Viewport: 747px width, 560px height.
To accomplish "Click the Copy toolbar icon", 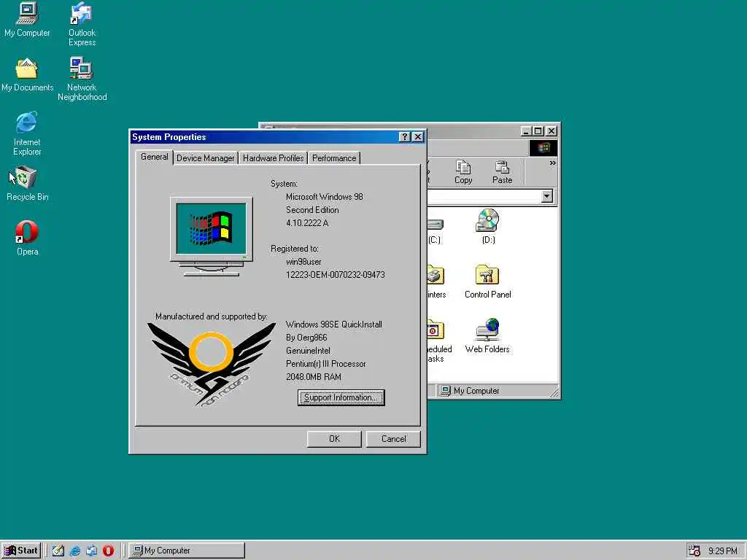I will [x=463, y=172].
